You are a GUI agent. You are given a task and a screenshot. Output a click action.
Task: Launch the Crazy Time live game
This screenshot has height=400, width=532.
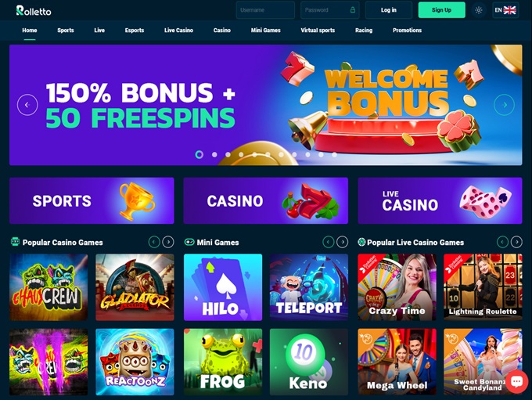point(397,287)
